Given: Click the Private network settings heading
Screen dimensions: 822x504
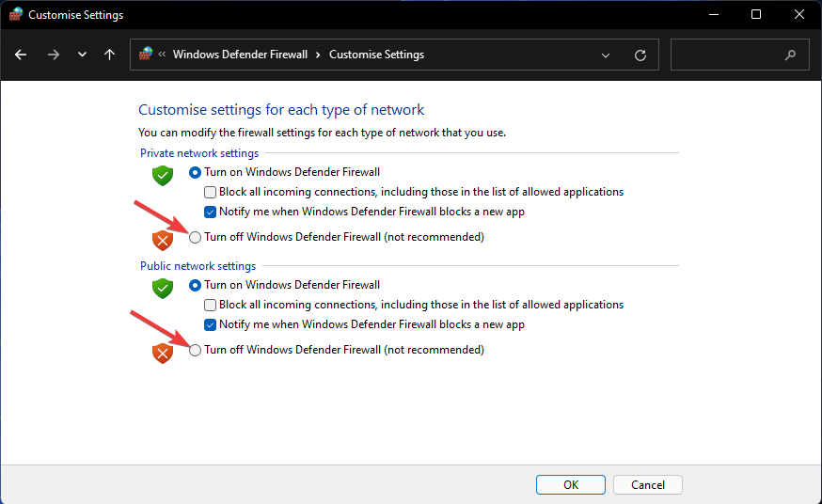Looking at the screenshot, I should pyautogui.click(x=199, y=153).
